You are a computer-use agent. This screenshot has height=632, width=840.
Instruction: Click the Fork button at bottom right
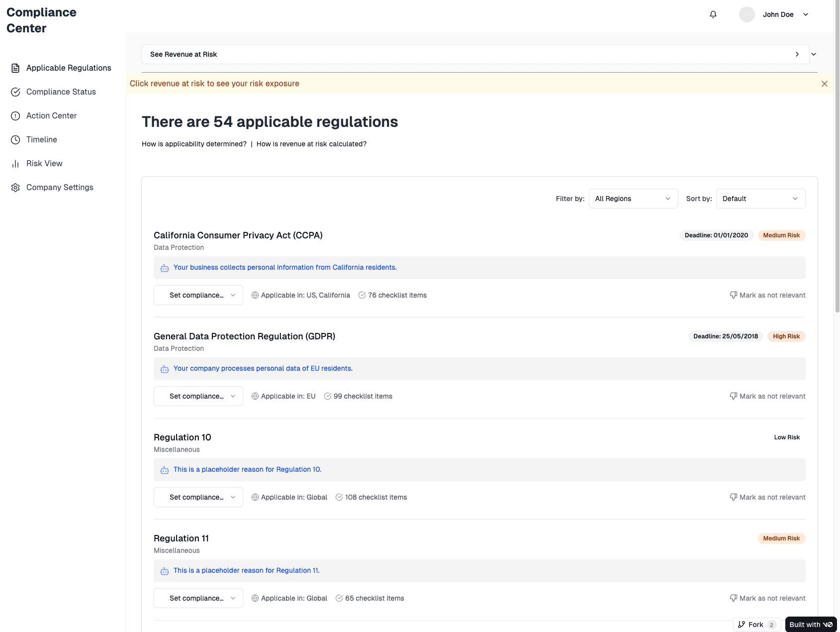point(755,625)
